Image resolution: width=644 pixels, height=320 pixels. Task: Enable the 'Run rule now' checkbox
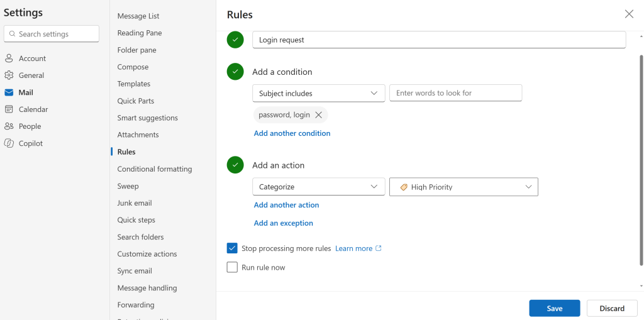232,267
